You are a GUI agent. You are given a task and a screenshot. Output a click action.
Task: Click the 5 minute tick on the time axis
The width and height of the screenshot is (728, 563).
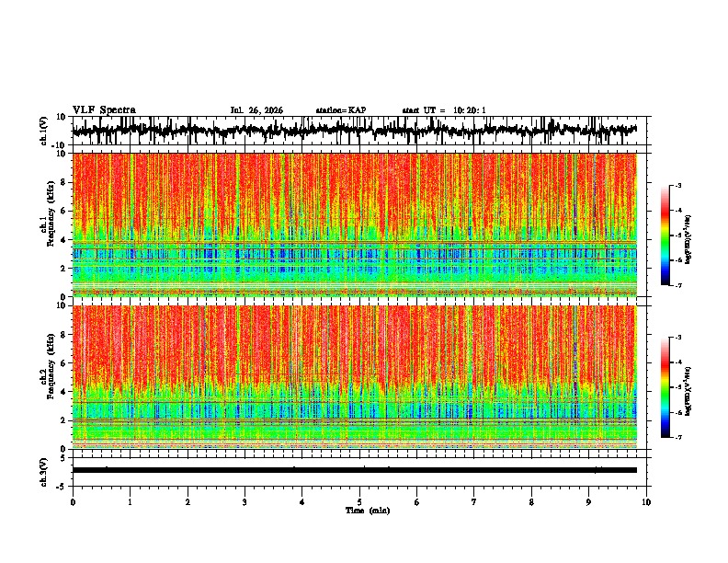tap(359, 502)
